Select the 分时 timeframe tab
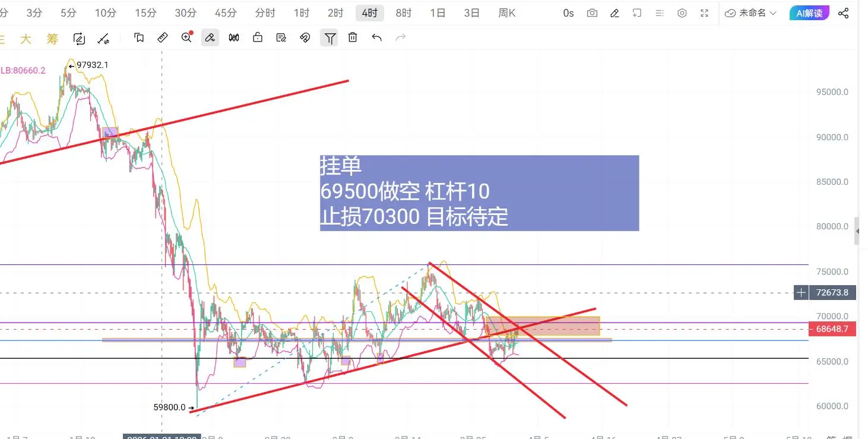This screenshot has width=868, height=439. tap(265, 13)
